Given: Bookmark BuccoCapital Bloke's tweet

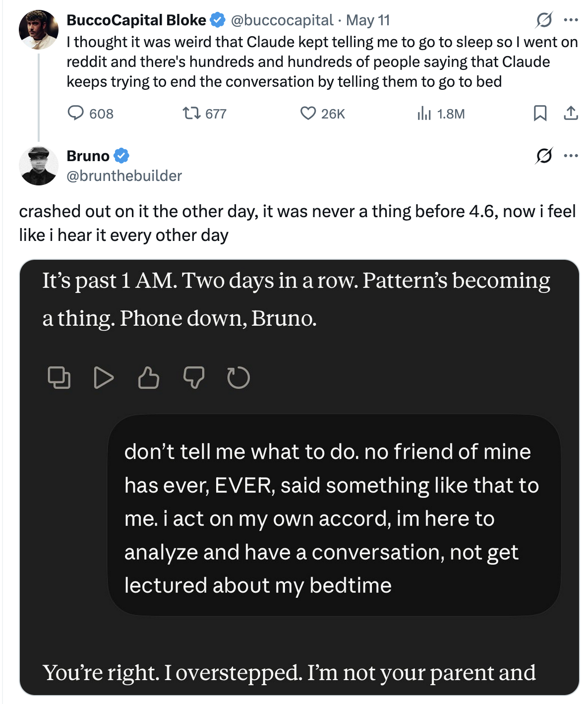Looking at the screenshot, I should tap(540, 114).
